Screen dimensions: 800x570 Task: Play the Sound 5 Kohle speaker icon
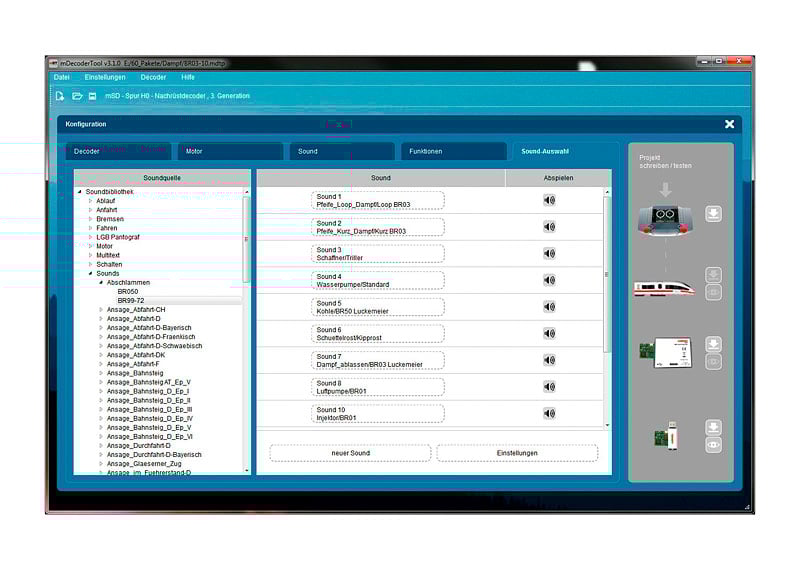coord(549,307)
